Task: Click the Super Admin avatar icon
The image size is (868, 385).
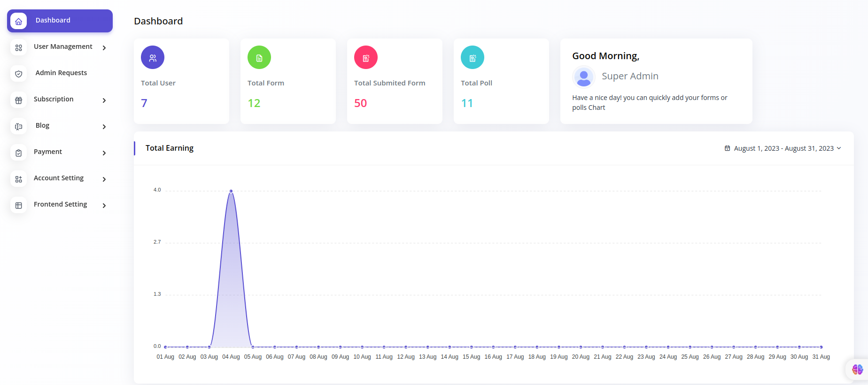Action: tap(584, 77)
